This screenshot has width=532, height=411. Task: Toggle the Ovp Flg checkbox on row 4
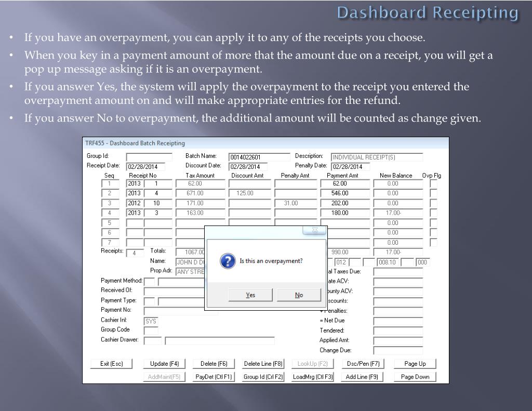click(433, 213)
